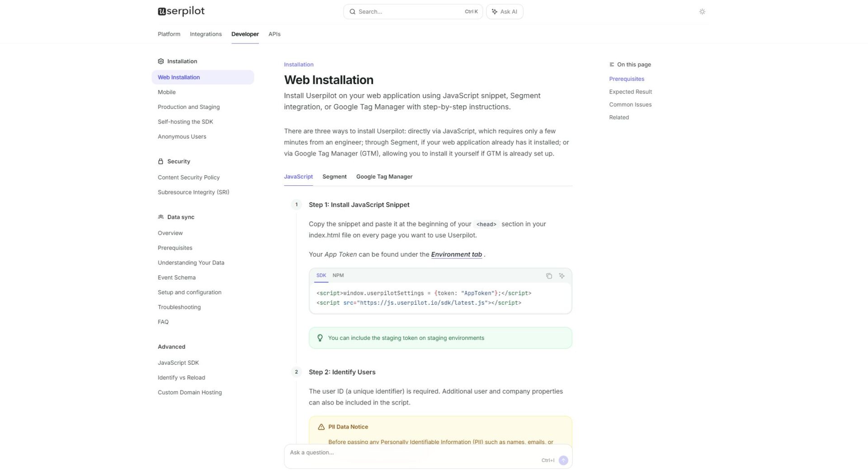
Task: Open the Integrations top navigation item
Action: (x=205, y=34)
